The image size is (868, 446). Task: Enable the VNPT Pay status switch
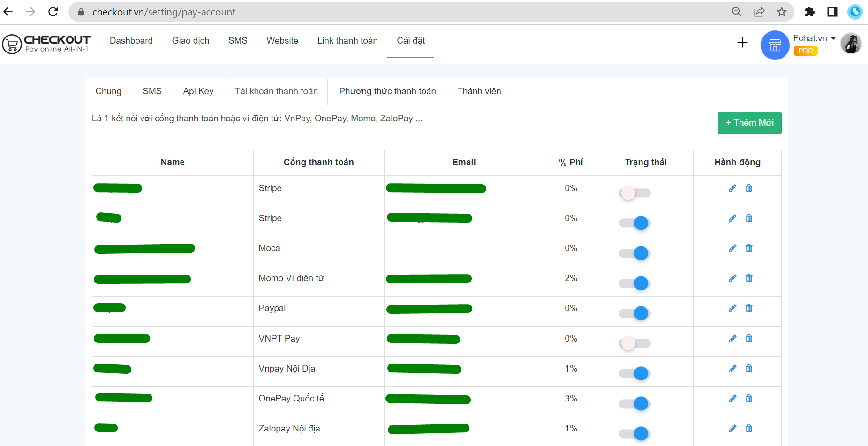(x=635, y=343)
